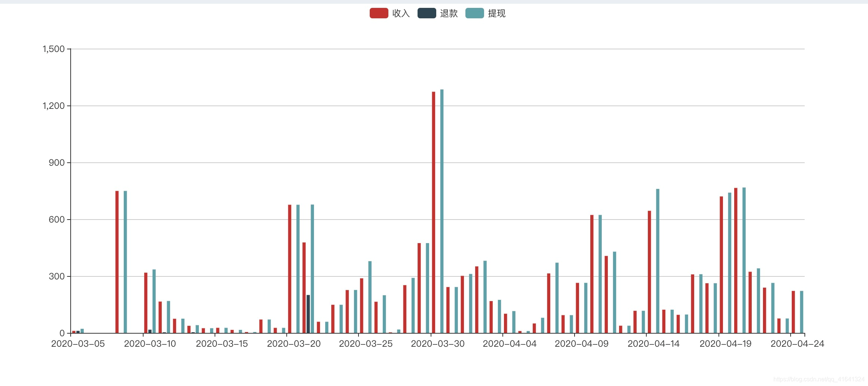Select the x-axis label 2020-04-09

point(582,344)
